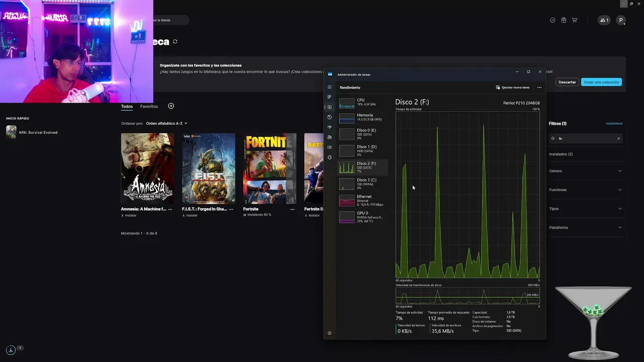
Task: Open the Fortnite three-dots options menu
Action: 292,209
